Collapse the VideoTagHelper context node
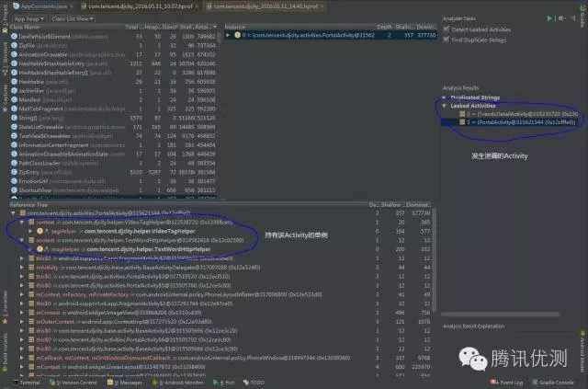This screenshot has width=588, height=389. pos(22,223)
